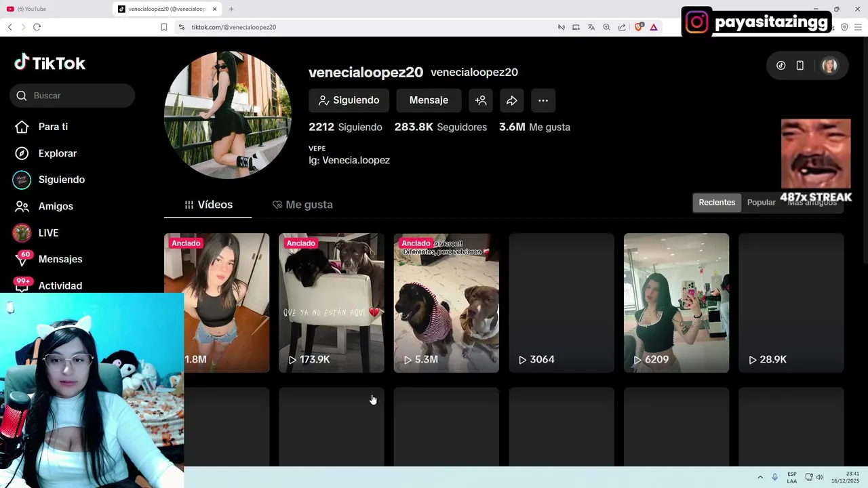The height and width of the screenshot is (488, 868).
Task: Open the browser hamburger menu
Action: point(859,27)
